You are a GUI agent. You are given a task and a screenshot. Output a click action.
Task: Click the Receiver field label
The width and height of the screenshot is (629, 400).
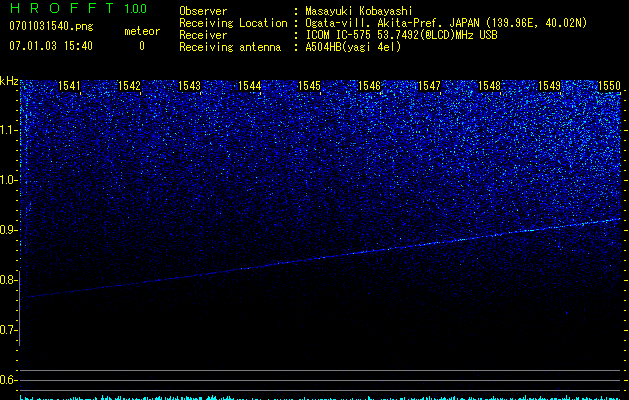click(x=203, y=35)
